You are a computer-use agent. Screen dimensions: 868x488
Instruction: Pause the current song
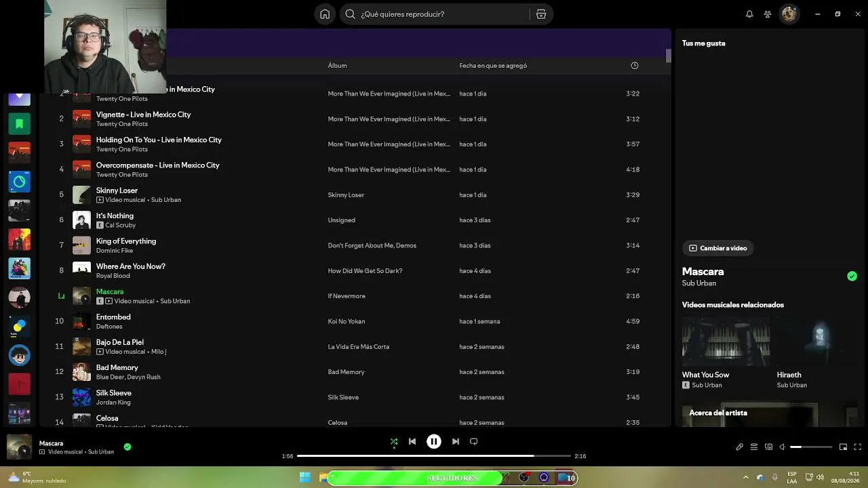point(434,441)
